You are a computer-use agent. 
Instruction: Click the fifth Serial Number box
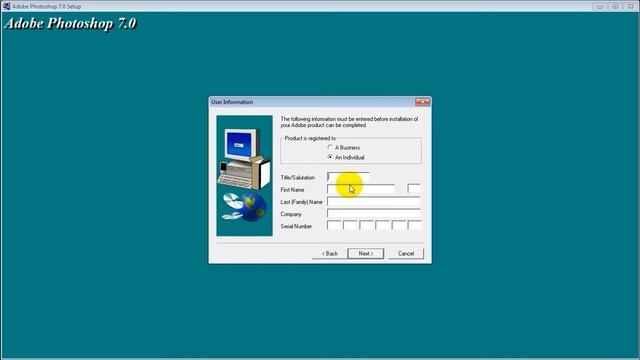click(x=399, y=226)
